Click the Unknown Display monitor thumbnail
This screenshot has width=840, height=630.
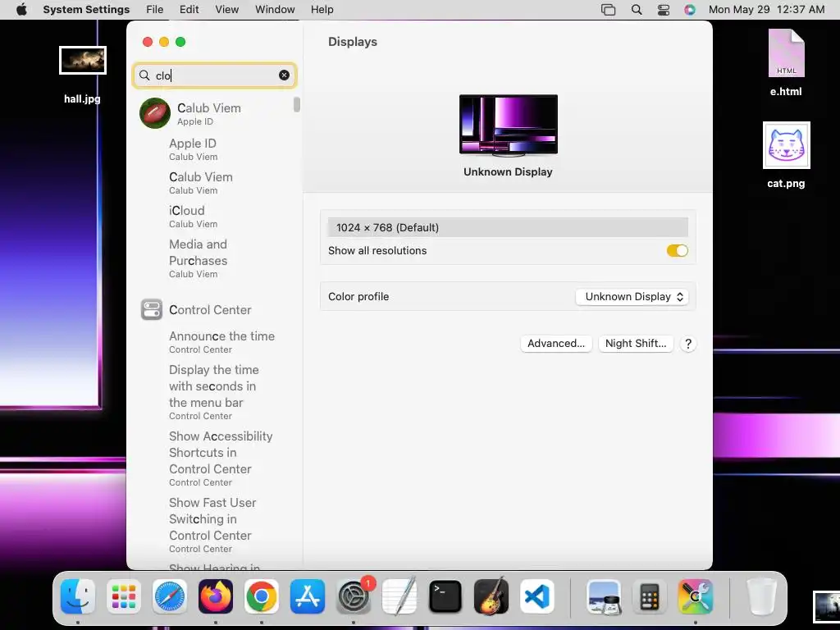pyautogui.click(x=508, y=125)
